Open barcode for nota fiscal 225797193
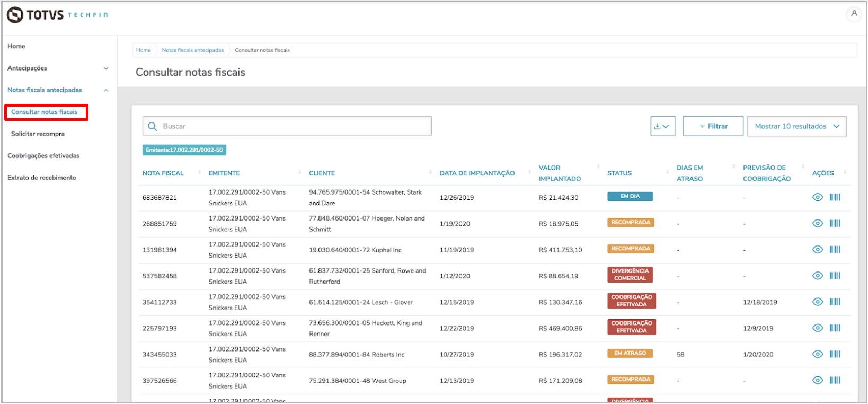The height and width of the screenshot is (404, 868). (x=835, y=328)
